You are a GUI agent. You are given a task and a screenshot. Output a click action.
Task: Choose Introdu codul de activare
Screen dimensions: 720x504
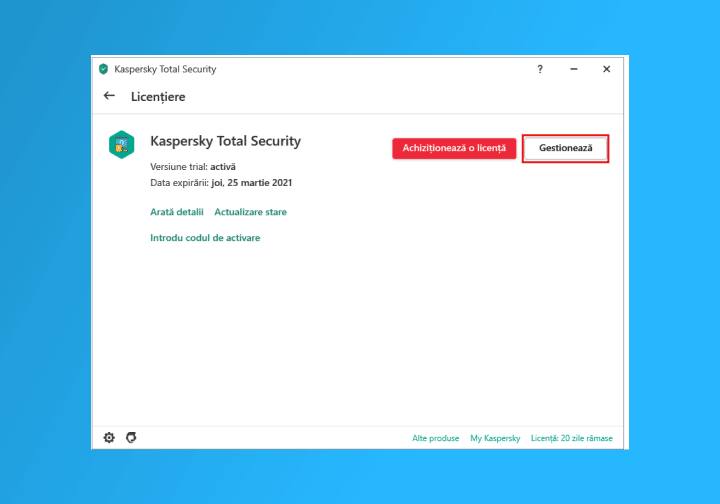point(205,238)
